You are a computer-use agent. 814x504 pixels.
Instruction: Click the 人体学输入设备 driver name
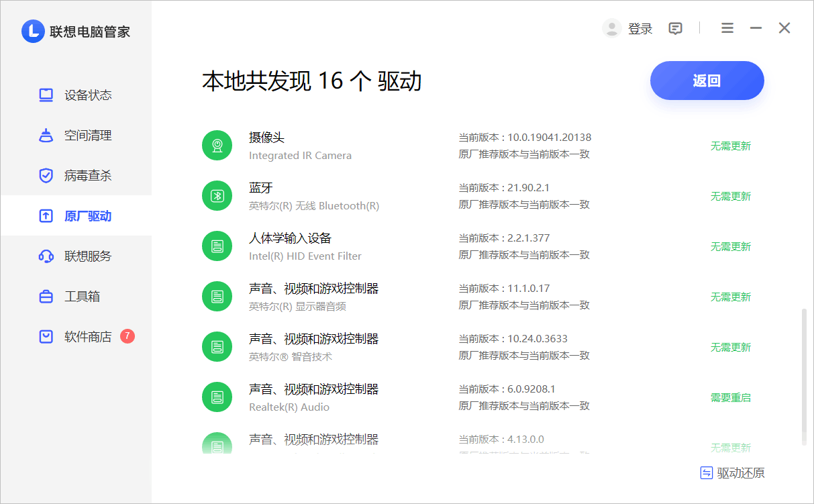tap(290, 238)
